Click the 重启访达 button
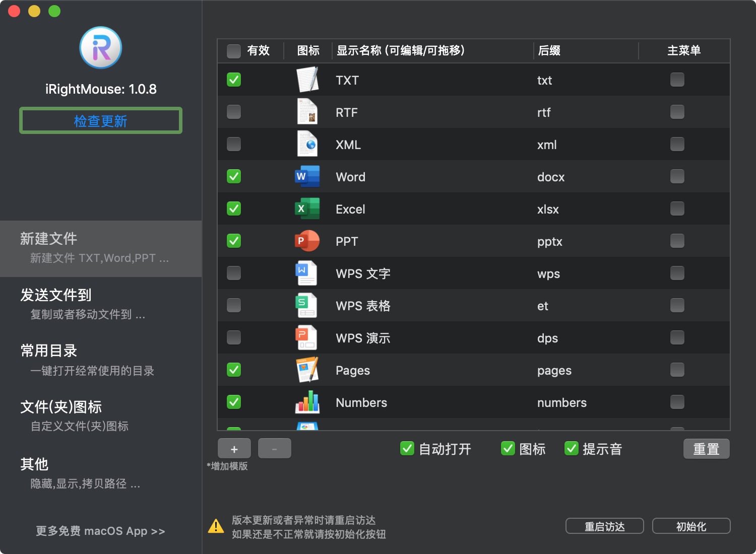This screenshot has width=756, height=554. point(605,526)
